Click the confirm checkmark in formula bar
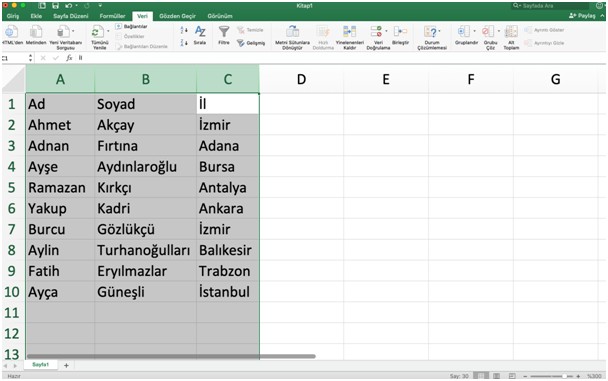The height and width of the screenshot is (381, 608). click(x=56, y=58)
